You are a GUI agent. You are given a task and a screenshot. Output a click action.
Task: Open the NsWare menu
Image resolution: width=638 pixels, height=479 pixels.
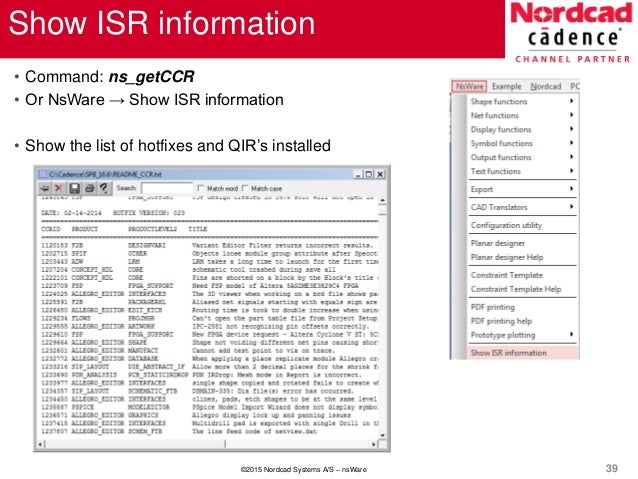tap(469, 86)
